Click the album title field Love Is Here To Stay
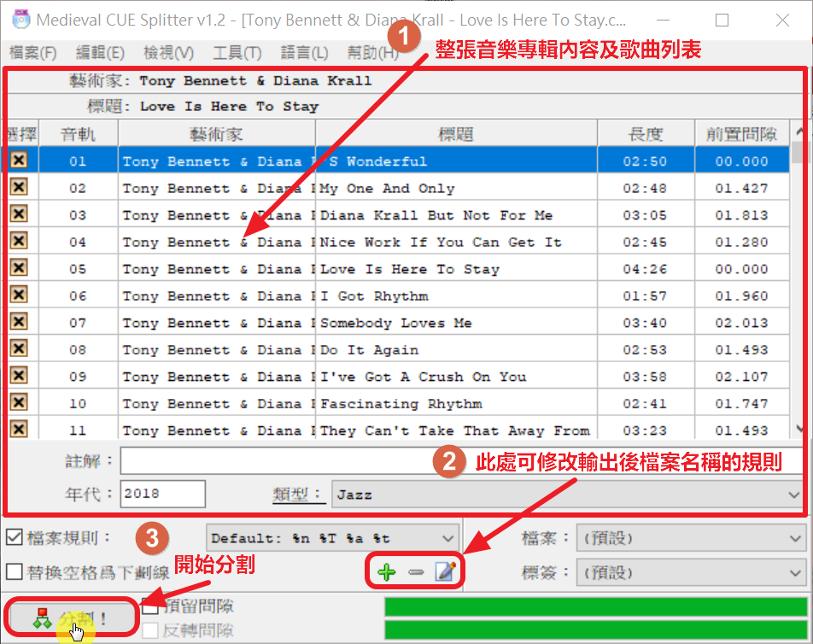Image resolution: width=813 pixels, height=644 pixels. tap(229, 107)
